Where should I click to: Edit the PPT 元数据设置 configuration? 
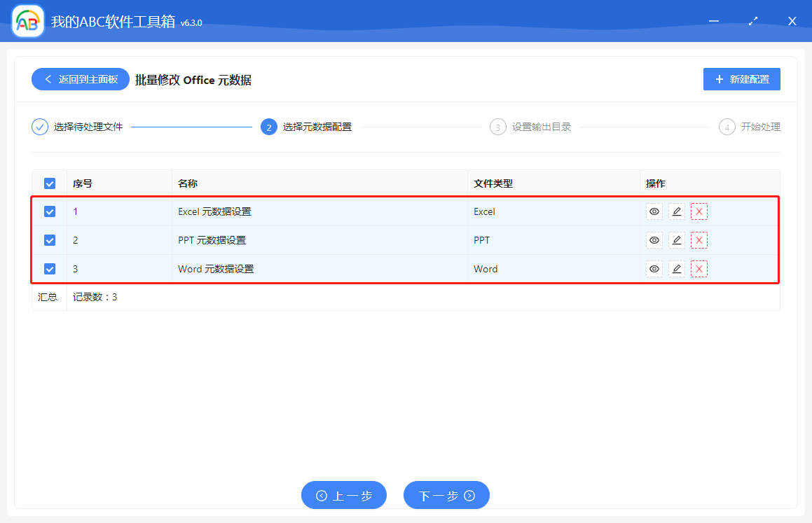tap(676, 239)
